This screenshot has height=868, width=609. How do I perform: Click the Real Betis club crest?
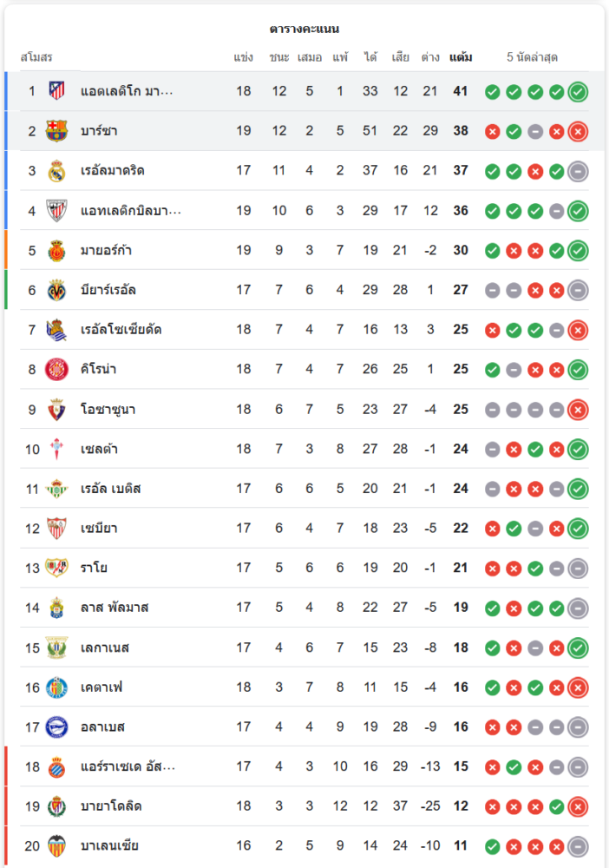56,489
